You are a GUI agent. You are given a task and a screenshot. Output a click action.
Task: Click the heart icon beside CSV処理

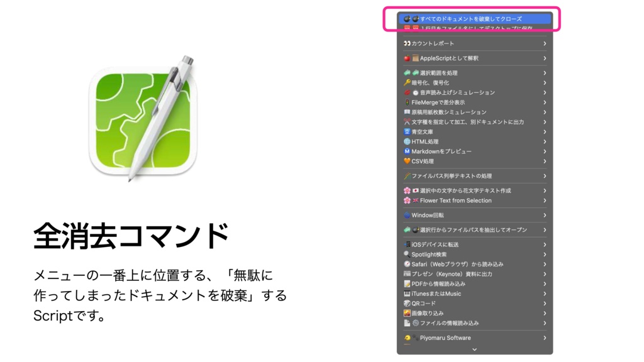click(x=406, y=160)
